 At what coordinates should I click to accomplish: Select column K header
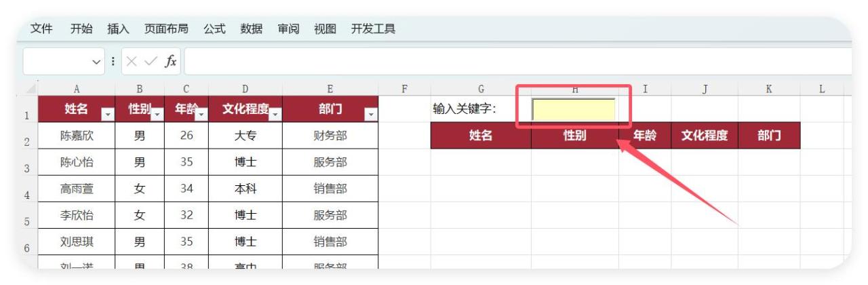click(769, 89)
